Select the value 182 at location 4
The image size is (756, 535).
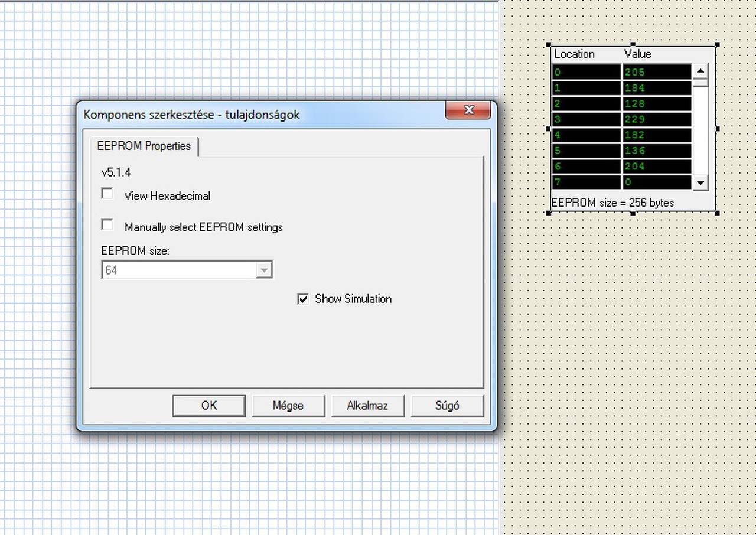point(657,135)
